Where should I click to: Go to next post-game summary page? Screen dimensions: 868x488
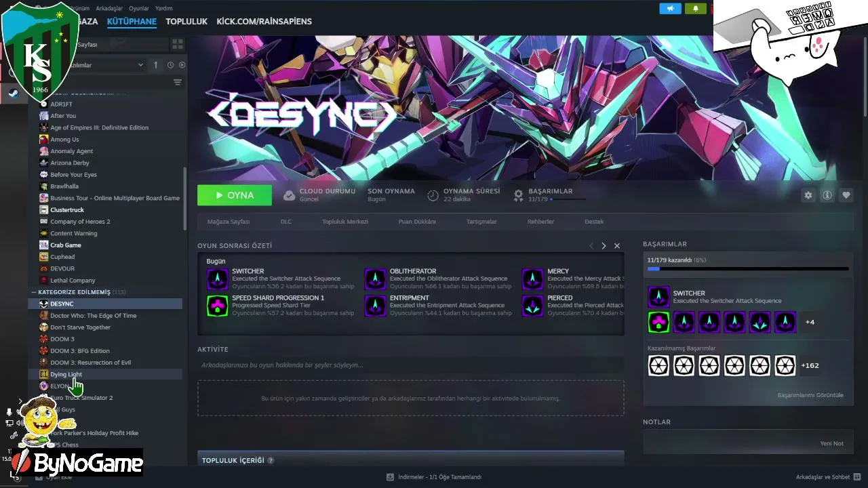(604, 245)
